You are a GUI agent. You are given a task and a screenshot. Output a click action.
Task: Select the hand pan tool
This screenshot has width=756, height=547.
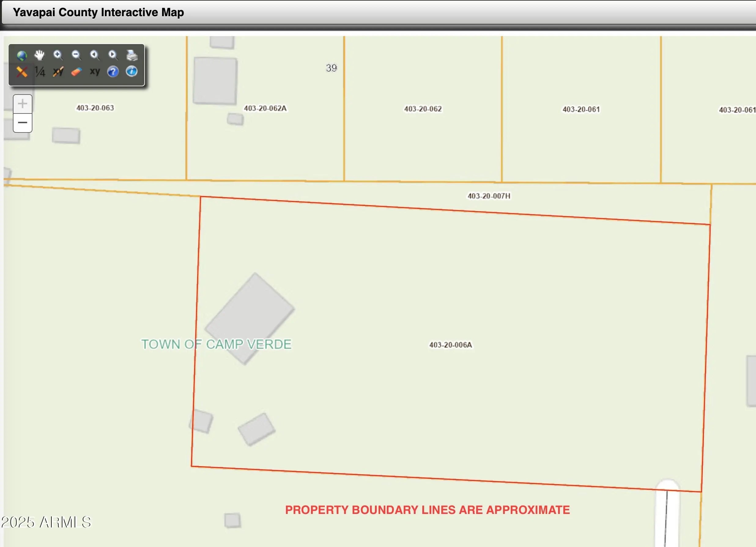coord(40,55)
